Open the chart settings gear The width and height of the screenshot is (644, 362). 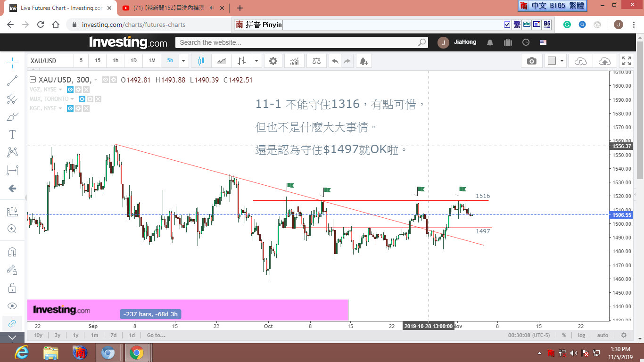[273, 61]
